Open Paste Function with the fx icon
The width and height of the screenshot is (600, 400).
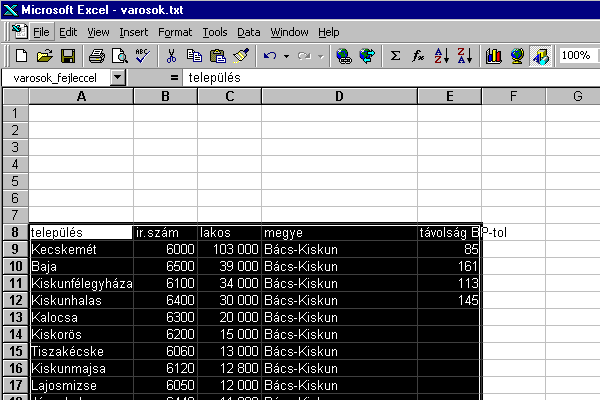pyautogui.click(x=418, y=56)
